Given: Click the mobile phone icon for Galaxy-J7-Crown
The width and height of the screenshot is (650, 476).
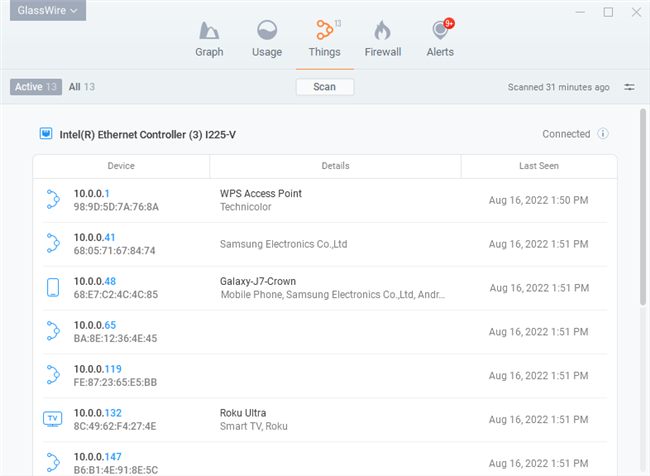Looking at the screenshot, I should coord(53,288).
